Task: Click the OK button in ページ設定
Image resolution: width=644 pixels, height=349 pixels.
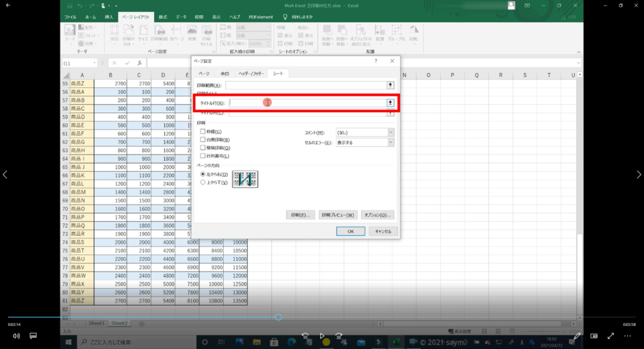Action: [x=351, y=231]
